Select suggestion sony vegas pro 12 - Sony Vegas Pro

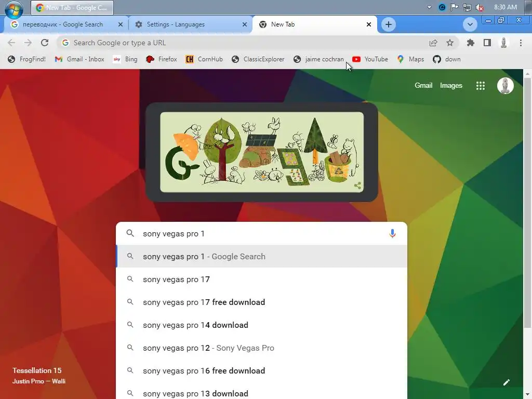[x=261, y=348]
